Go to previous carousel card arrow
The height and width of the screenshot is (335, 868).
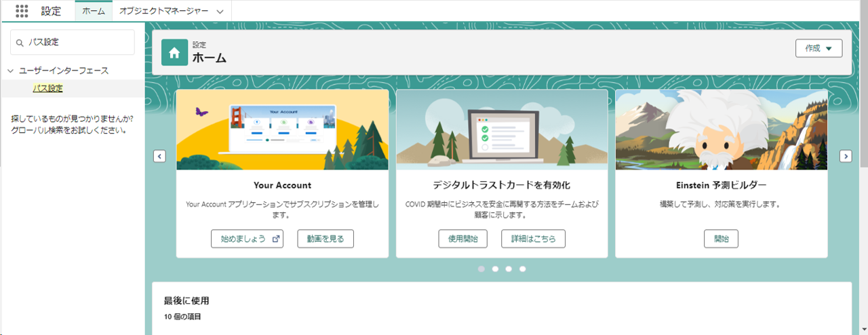tap(159, 156)
